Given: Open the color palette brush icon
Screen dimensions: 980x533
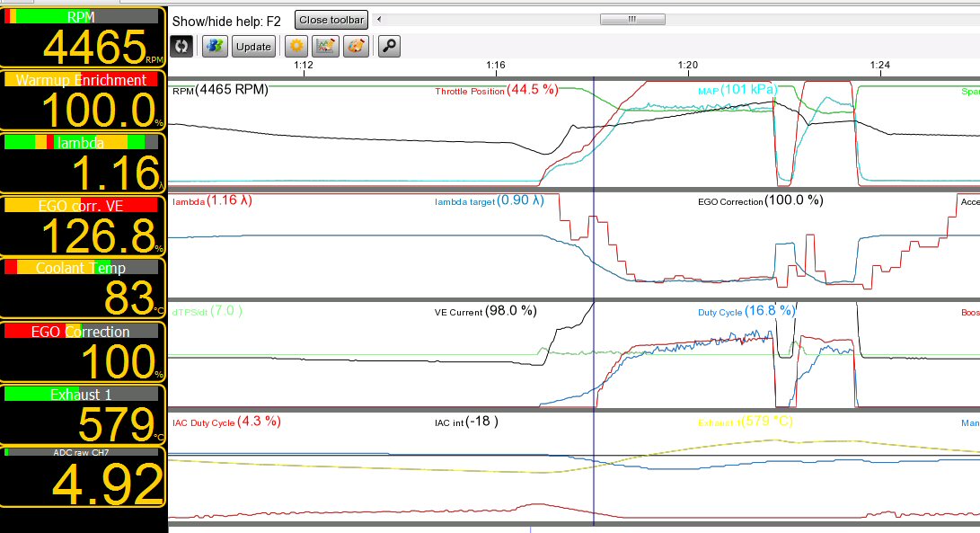Looking at the screenshot, I should (x=356, y=47).
